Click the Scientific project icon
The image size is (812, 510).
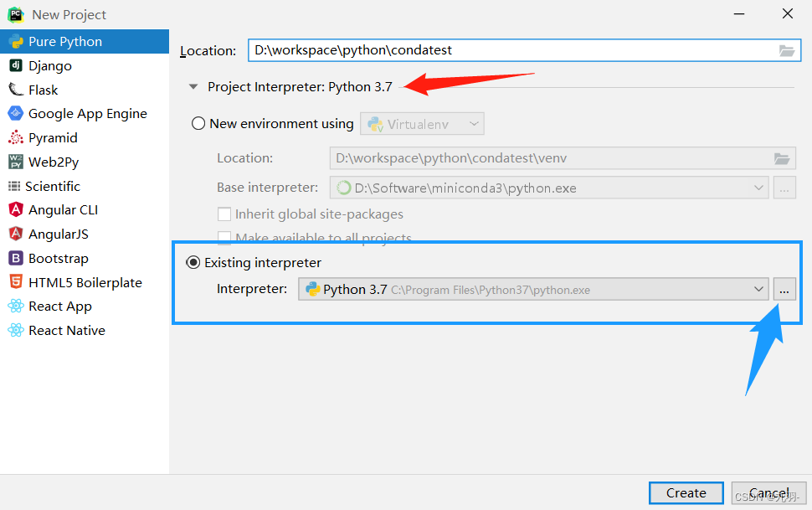(x=14, y=186)
